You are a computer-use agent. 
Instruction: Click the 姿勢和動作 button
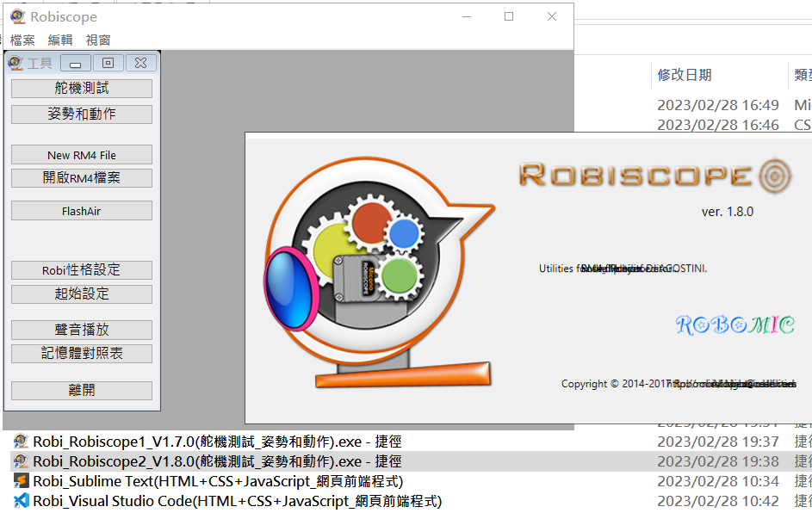click(82, 114)
